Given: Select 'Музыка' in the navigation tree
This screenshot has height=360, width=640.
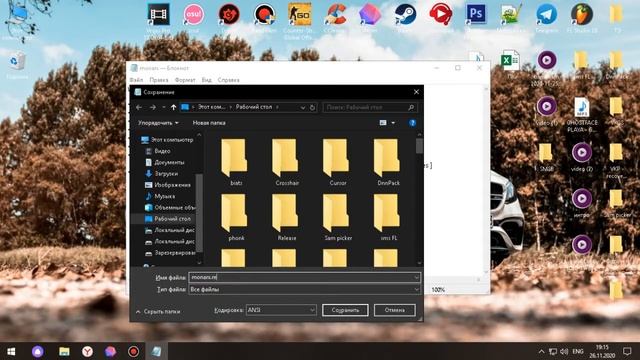Looking at the screenshot, I should pos(160,196).
